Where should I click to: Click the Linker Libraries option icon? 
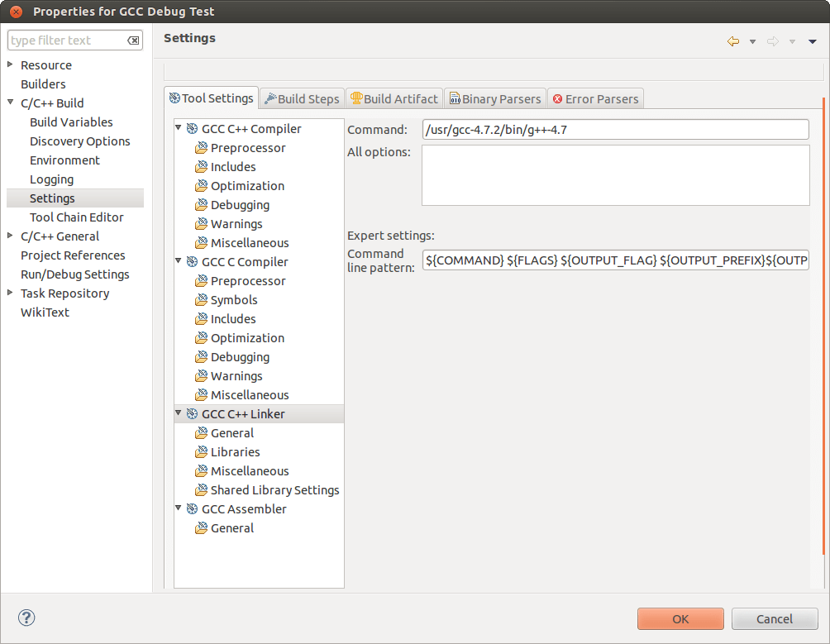pos(201,452)
